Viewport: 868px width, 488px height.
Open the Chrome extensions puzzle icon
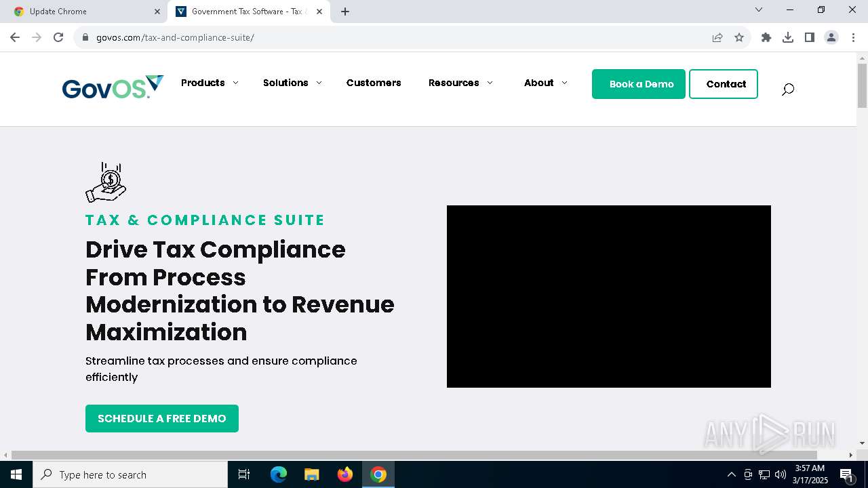click(766, 37)
